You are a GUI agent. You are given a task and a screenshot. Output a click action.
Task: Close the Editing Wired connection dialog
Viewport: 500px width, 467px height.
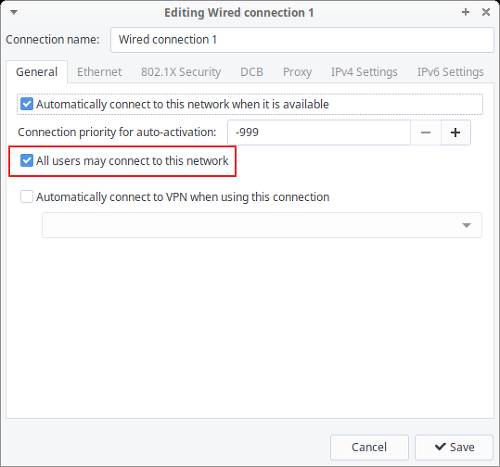pos(486,12)
